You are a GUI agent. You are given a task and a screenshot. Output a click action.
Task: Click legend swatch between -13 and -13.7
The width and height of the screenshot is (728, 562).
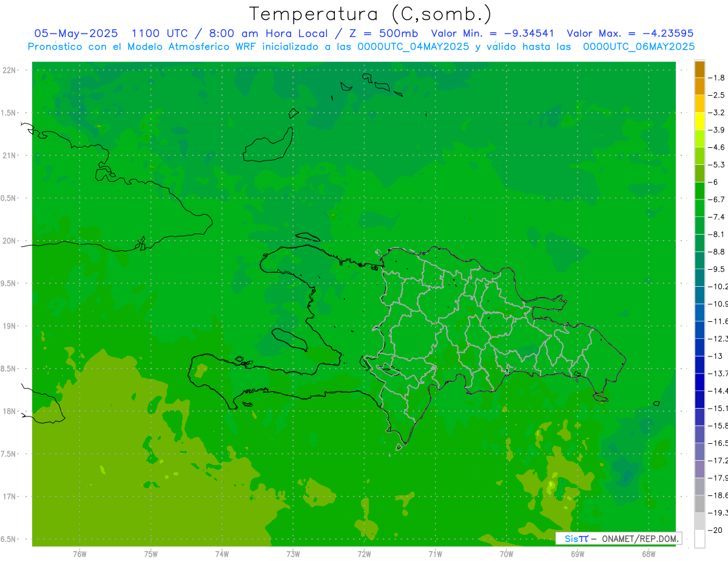(699, 365)
